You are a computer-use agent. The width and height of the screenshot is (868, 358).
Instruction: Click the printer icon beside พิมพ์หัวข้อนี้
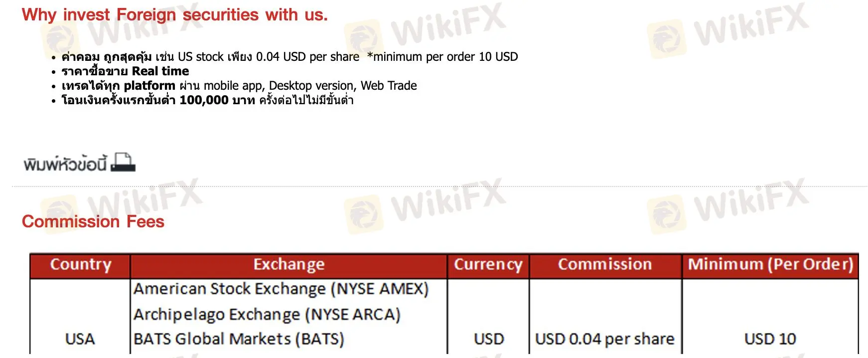123,163
